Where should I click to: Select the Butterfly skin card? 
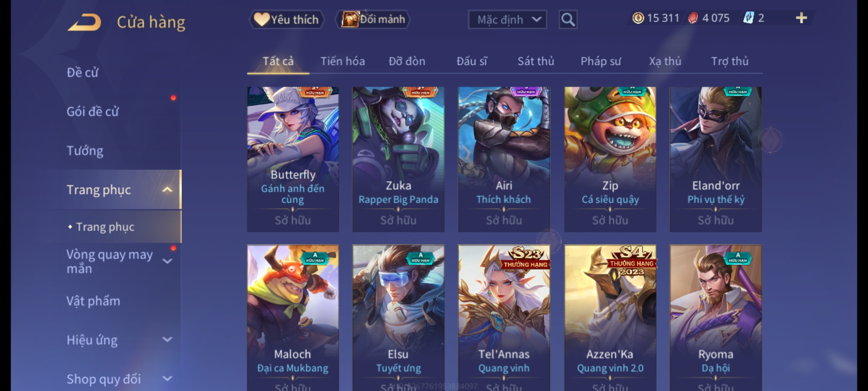coord(293,159)
